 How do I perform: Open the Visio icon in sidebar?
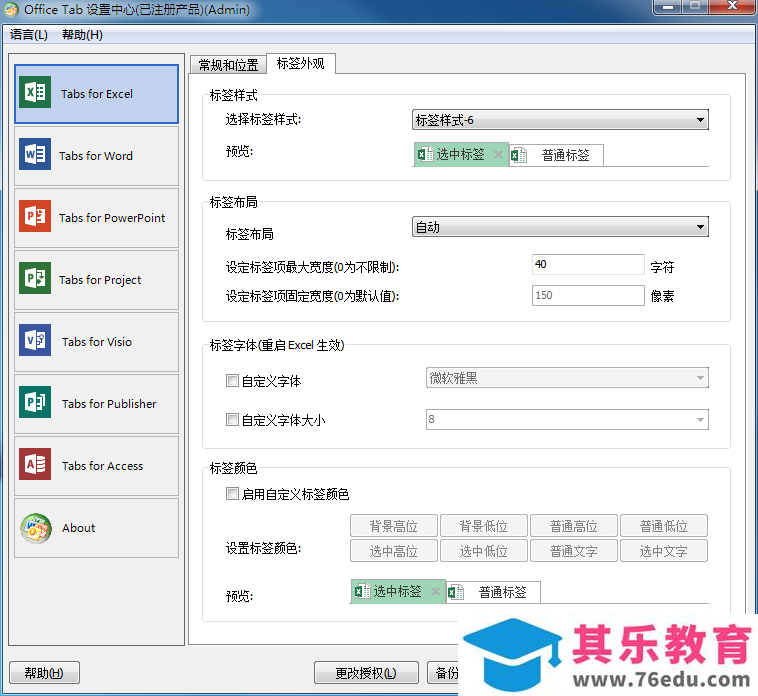(x=35, y=340)
